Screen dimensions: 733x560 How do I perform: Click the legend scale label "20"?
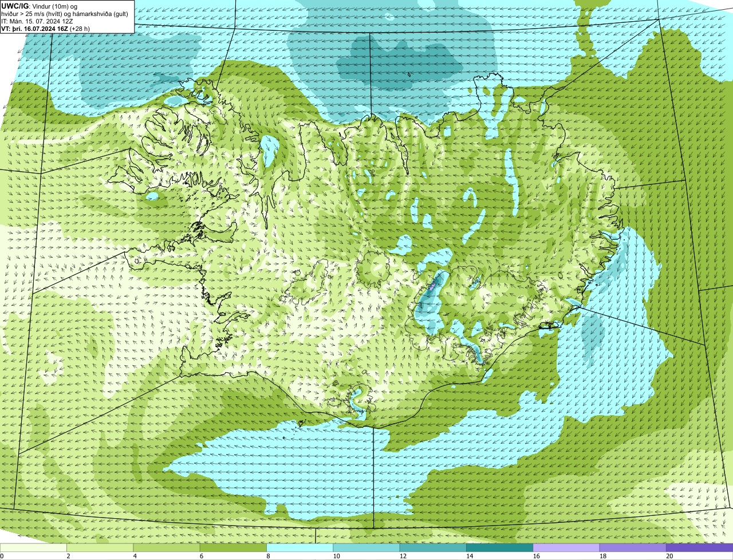(x=669, y=556)
